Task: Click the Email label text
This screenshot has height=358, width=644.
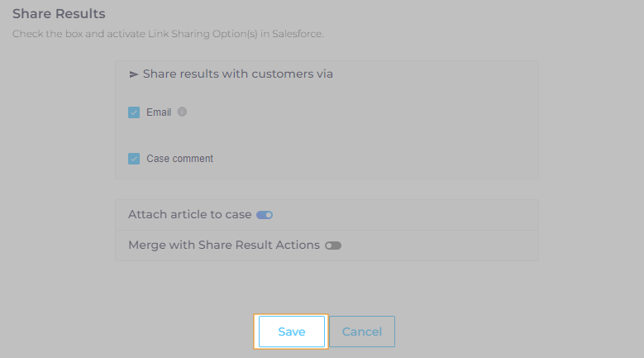Action: (x=159, y=112)
